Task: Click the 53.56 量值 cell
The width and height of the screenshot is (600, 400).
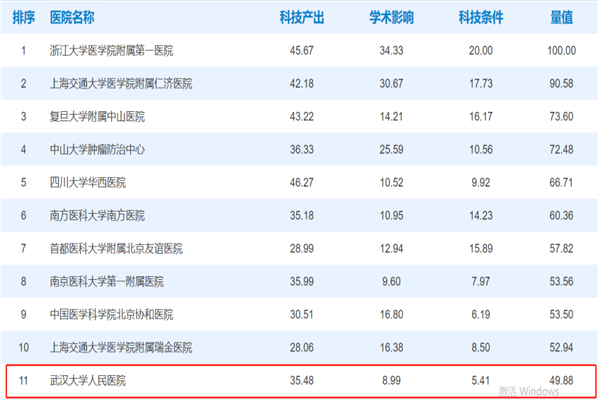Action: [x=561, y=281]
